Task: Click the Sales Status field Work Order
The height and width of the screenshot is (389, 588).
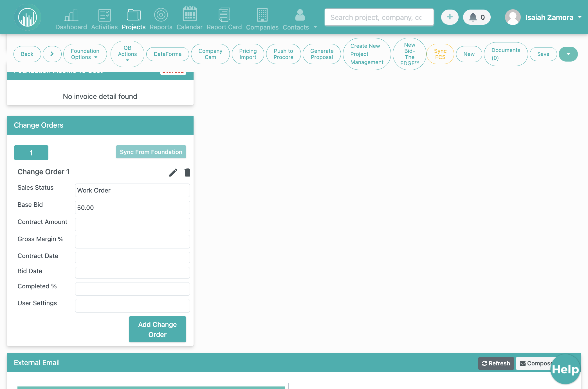Action: point(133,190)
